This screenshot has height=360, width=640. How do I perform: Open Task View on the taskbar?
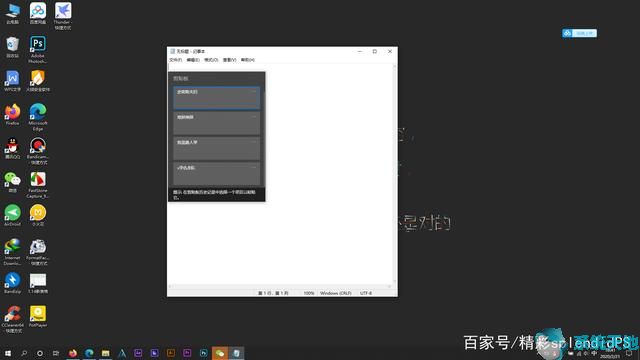click(56, 353)
